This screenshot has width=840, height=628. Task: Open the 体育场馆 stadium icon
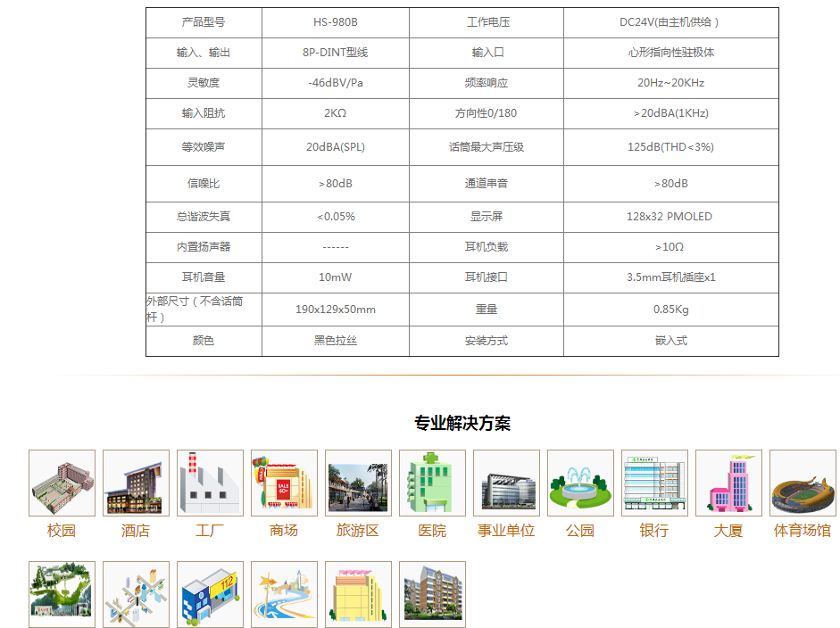pyautogui.click(x=803, y=483)
